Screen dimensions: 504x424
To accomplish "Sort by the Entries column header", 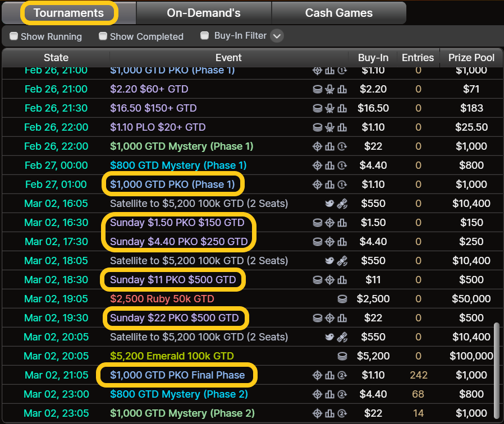I will [x=418, y=58].
